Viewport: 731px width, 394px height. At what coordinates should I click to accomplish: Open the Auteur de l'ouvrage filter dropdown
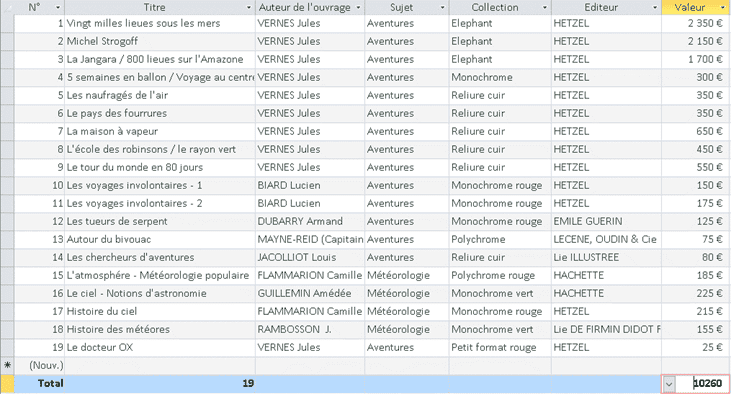[x=358, y=7]
